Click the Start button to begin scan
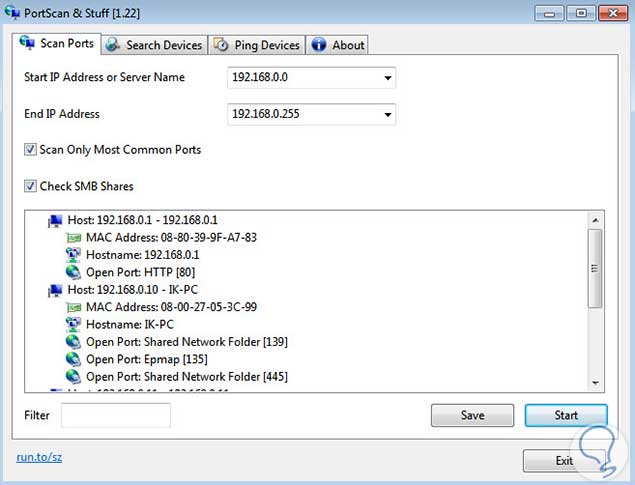Viewport: 635px width, 485px height. (x=566, y=415)
